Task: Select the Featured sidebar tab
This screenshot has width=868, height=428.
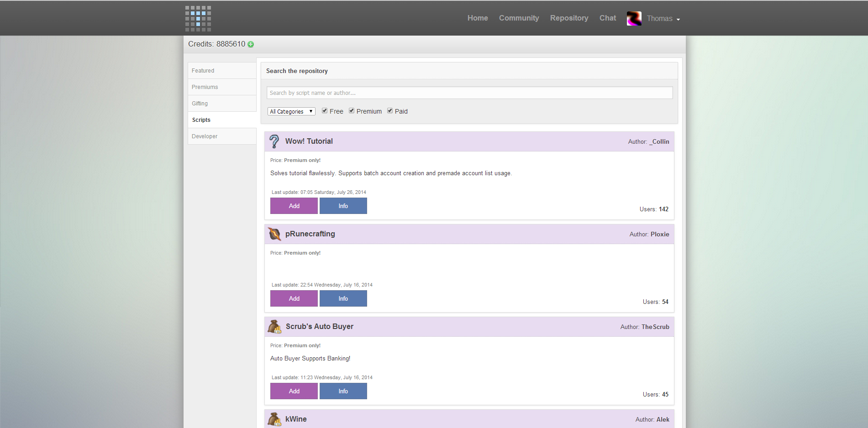Action: pos(222,71)
